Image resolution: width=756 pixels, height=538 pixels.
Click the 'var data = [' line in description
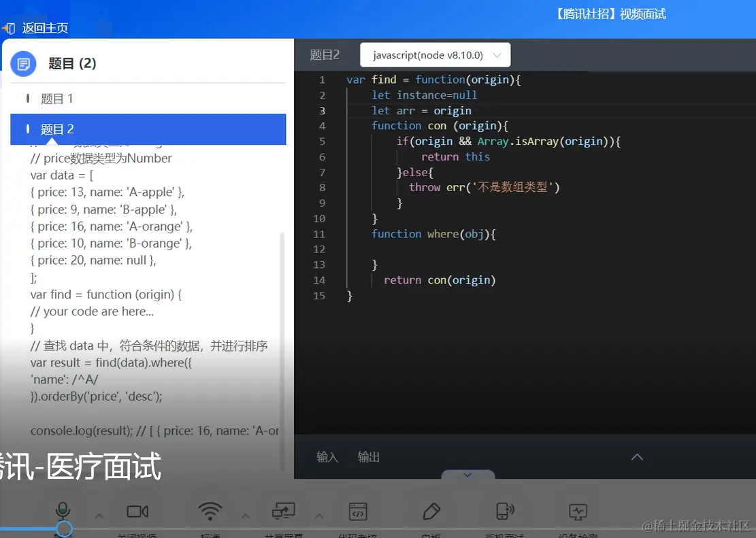pos(61,175)
